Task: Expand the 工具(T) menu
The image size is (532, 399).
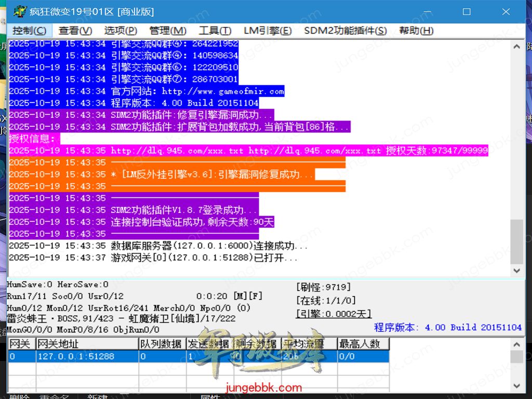Action: (x=215, y=31)
